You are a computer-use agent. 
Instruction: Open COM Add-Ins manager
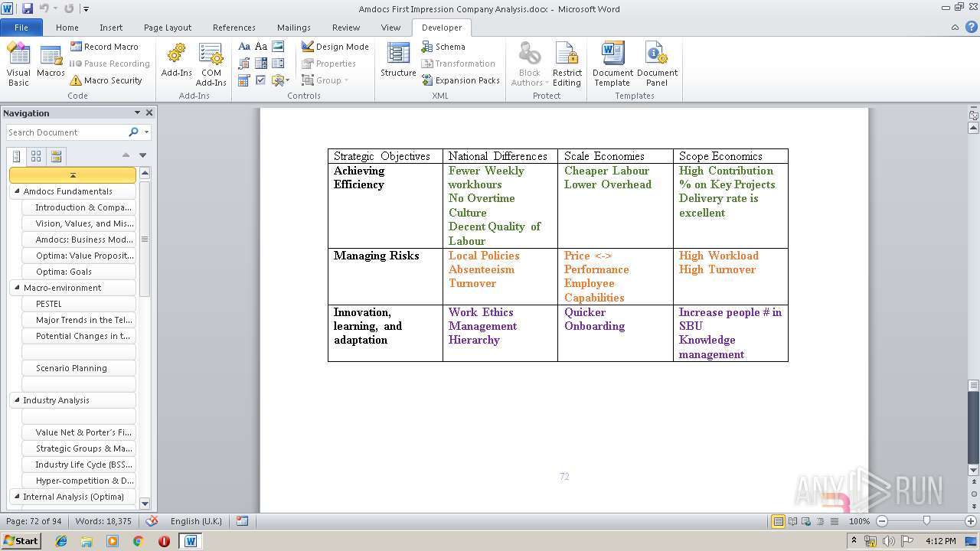(x=211, y=64)
